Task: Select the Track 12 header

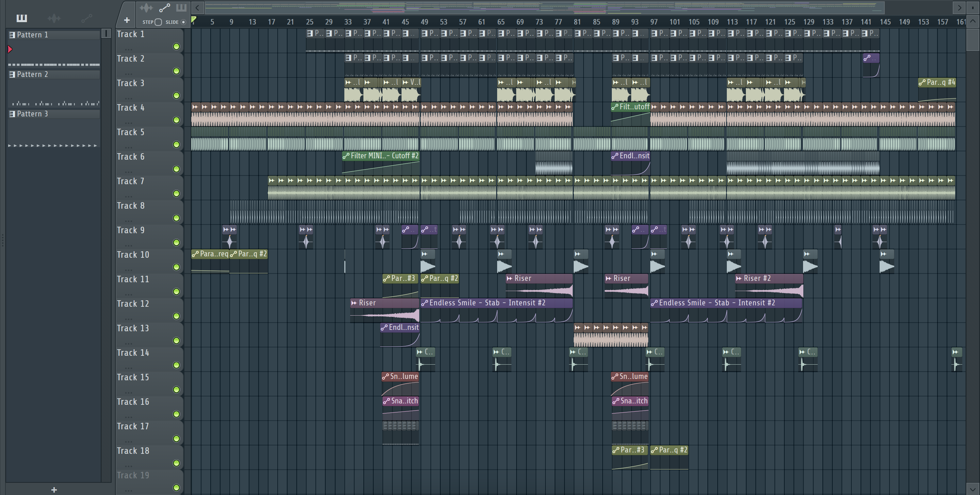Action: (149, 310)
